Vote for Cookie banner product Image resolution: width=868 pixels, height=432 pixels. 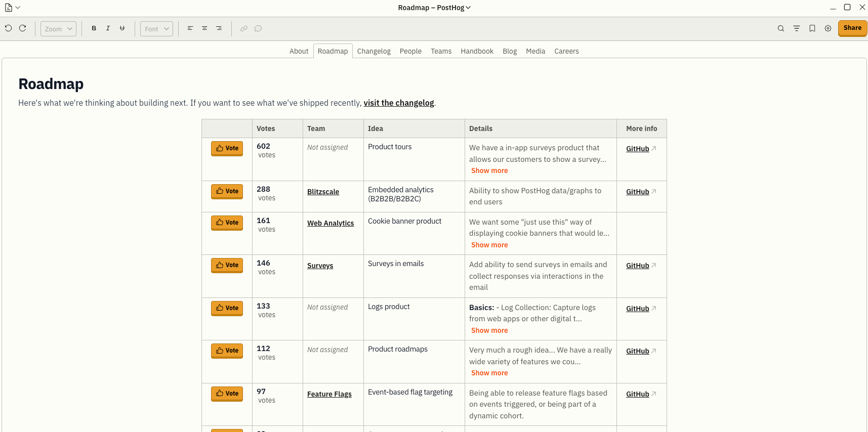pos(227,223)
